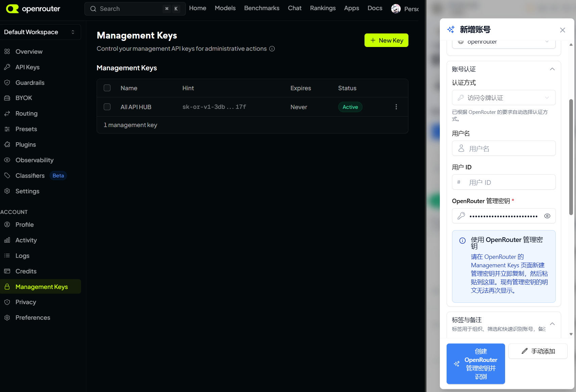This screenshot has height=392, width=576.
Task: Click the Never expiry cell
Action: (299, 107)
